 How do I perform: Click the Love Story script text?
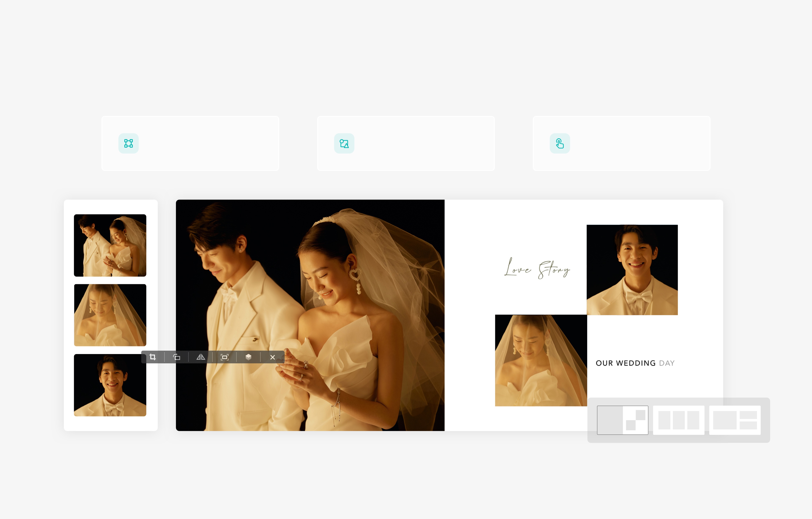pyautogui.click(x=537, y=269)
